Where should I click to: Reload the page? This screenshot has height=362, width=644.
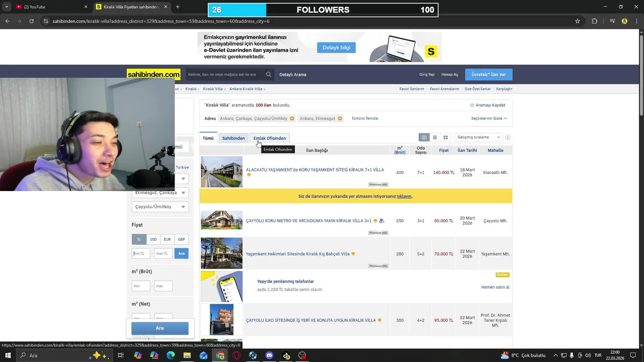31,21
